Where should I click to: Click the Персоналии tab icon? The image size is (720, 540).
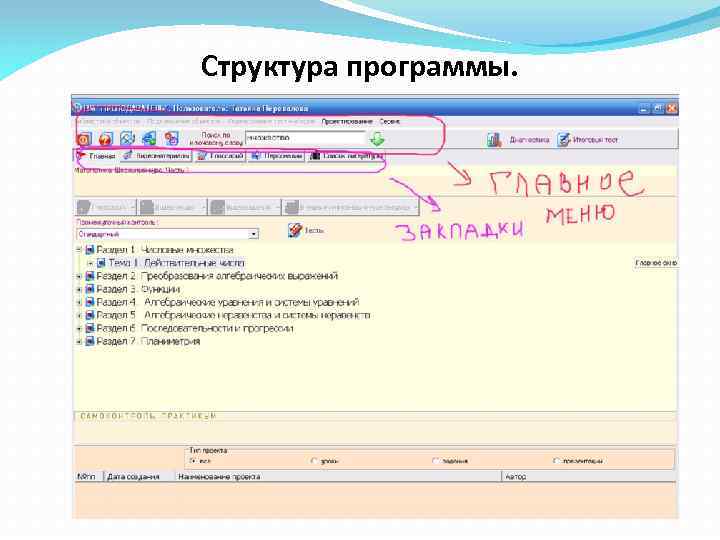256,156
